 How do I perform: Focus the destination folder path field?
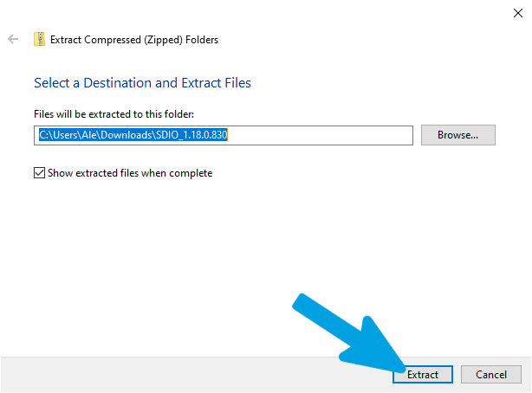[x=224, y=135]
